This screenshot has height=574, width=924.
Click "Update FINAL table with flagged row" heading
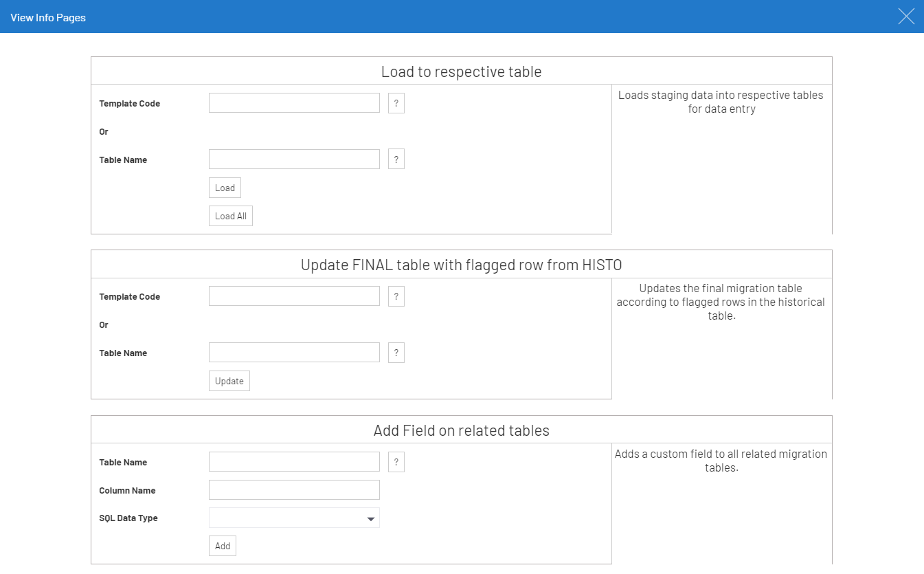[461, 265]
